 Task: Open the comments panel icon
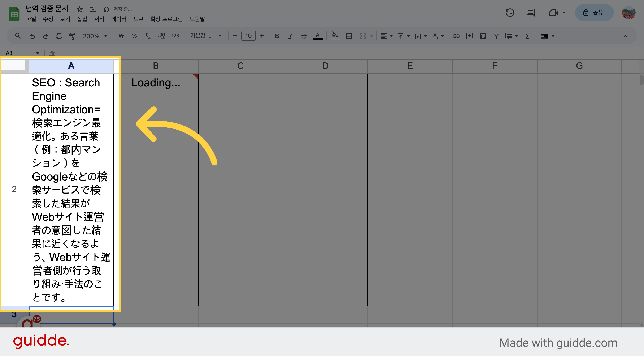click(x=531, y=13)
